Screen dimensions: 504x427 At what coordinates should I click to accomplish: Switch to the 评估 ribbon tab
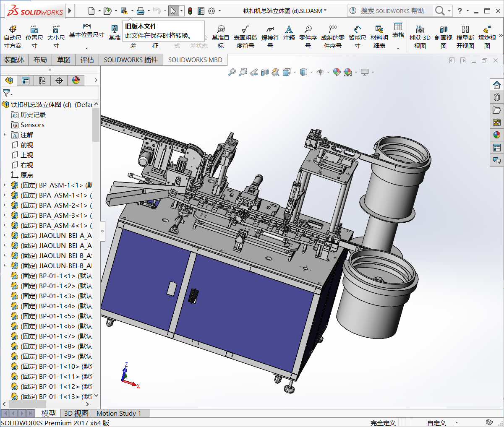87,60
